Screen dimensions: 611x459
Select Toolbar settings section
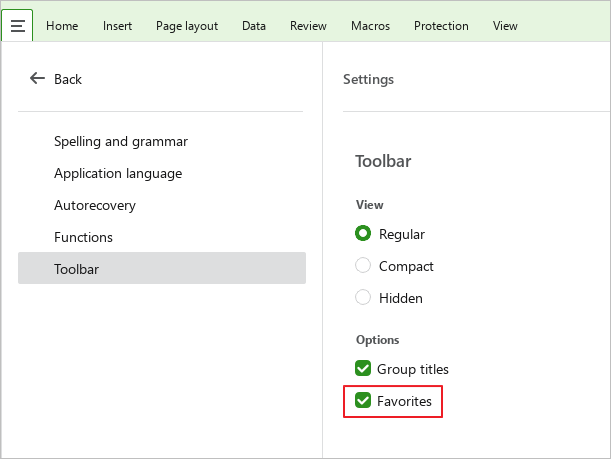tap(162, 268)
